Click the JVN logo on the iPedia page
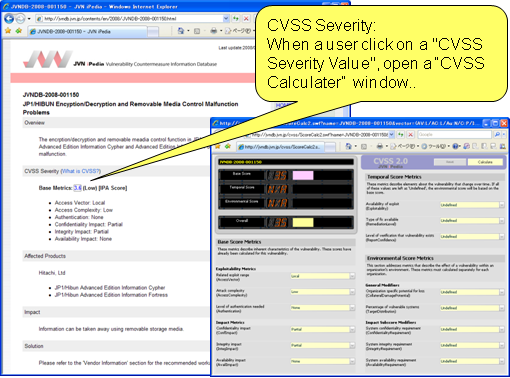This screenshot has height=378, width=510. [x=48, y=59]
